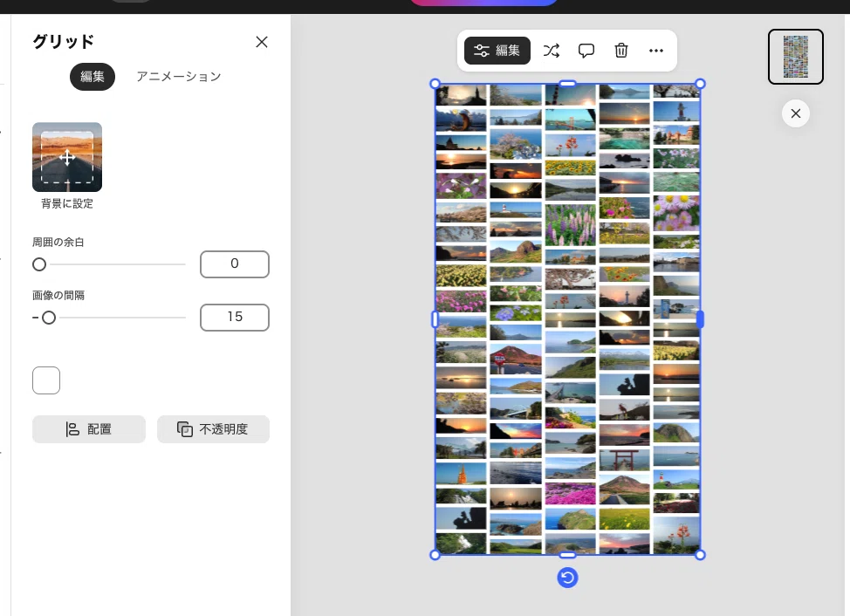Click the 周囲の余白 label
Screen dimensions: 850x616
pyautogui.click(x=58, y=243)
